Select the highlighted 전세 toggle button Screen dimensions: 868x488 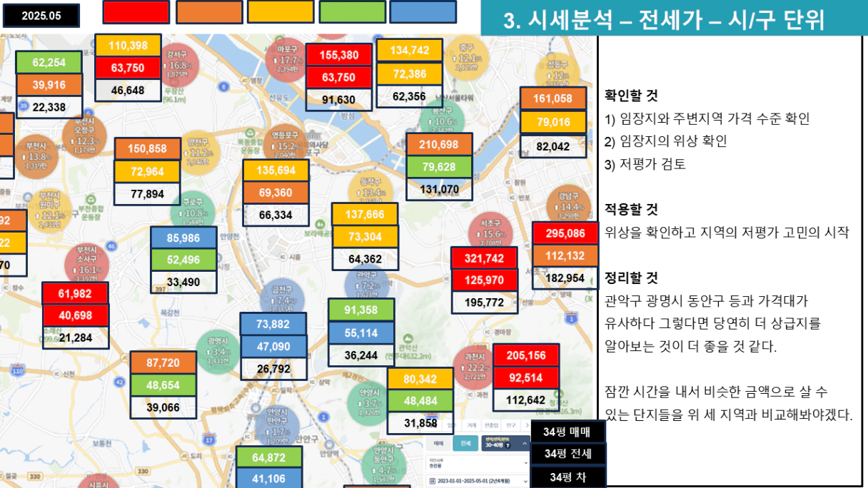466,443
